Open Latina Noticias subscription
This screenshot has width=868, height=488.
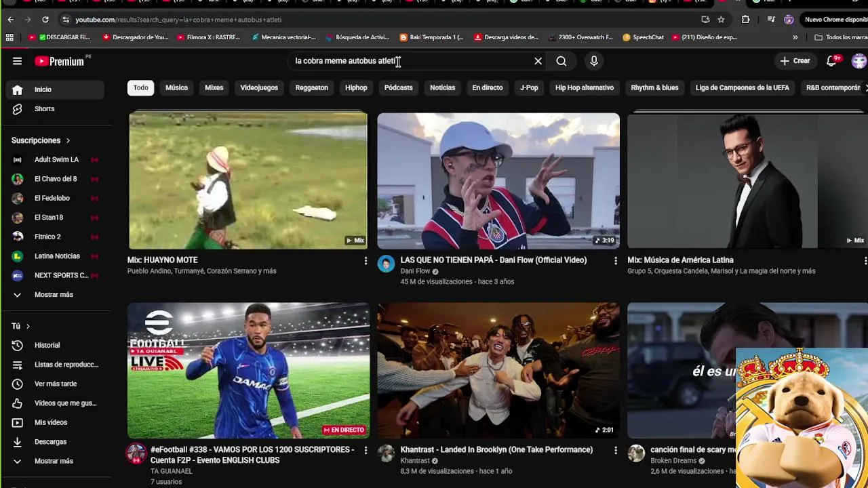tap(56, 256)
